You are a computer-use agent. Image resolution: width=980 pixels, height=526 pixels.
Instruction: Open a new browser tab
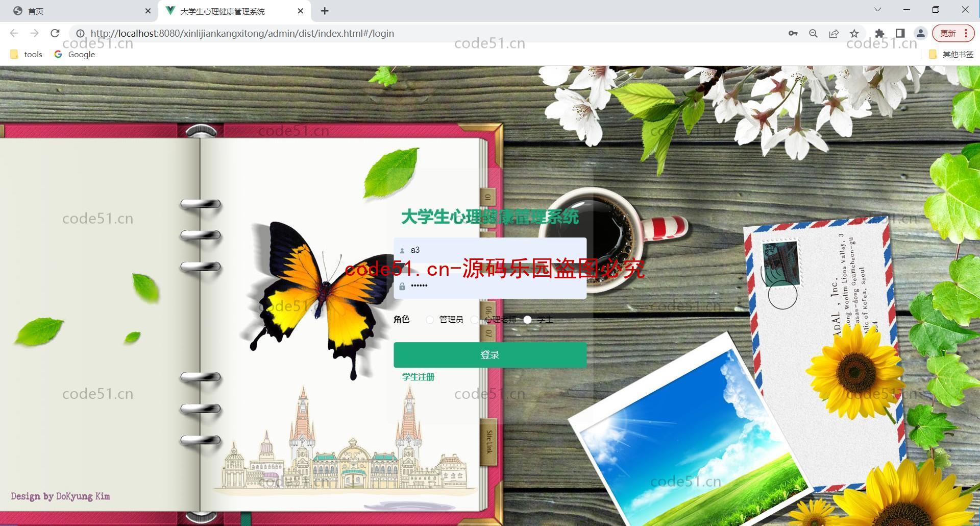pyautogui.click(x=325, y=11)
